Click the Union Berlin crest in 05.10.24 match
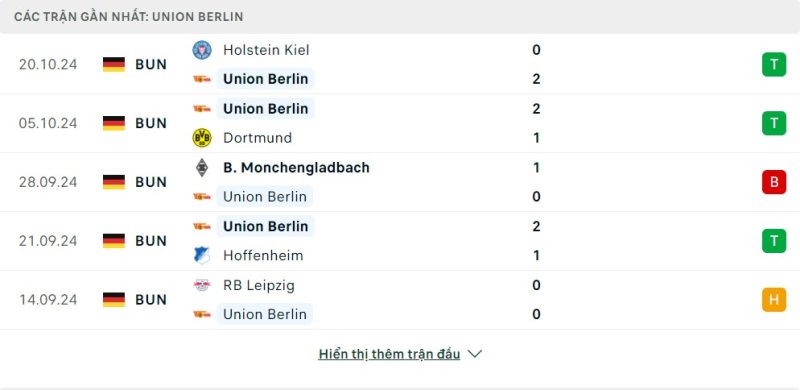800x390 pixels. coord(202,109)
